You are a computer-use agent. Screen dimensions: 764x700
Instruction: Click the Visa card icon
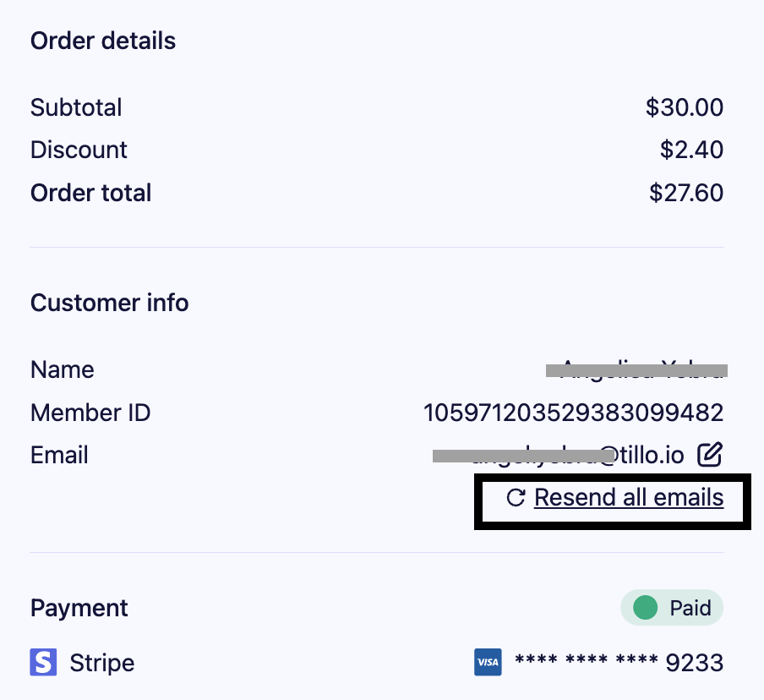(488, 663)
